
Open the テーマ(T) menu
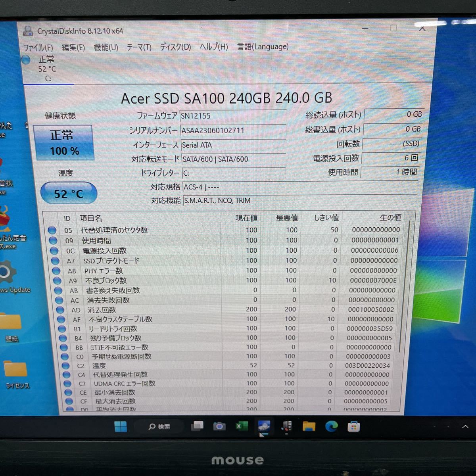[139, 47]
